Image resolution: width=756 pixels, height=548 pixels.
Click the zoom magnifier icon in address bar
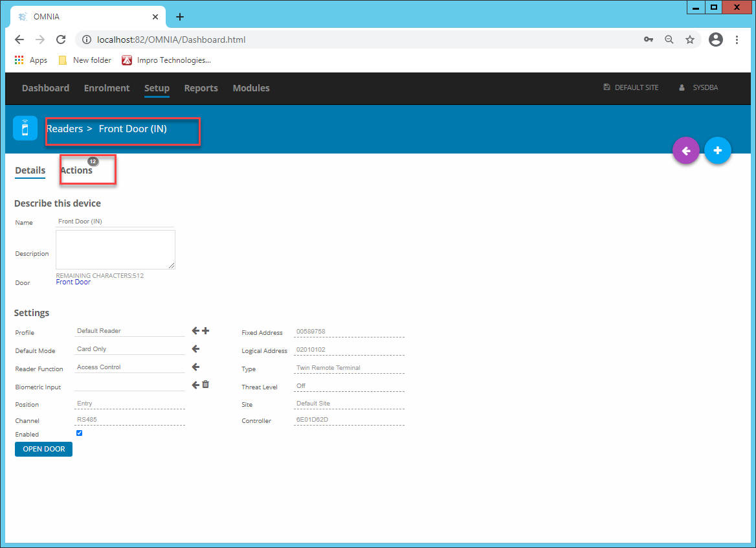tap(669, 40)
